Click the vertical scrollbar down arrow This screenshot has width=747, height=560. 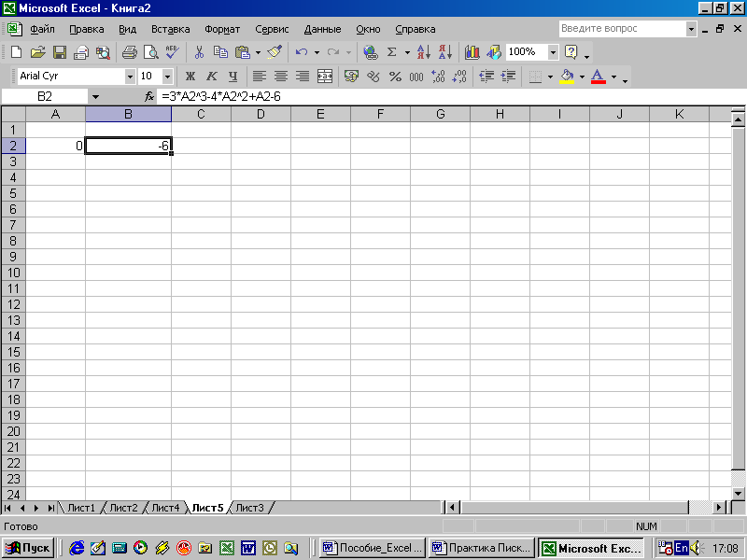tap(738, 494)
